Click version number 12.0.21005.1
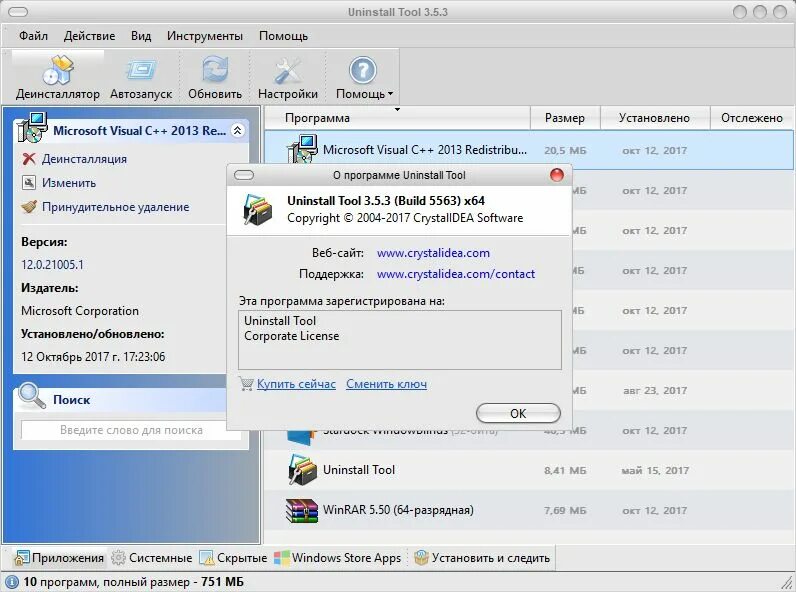 52,265
